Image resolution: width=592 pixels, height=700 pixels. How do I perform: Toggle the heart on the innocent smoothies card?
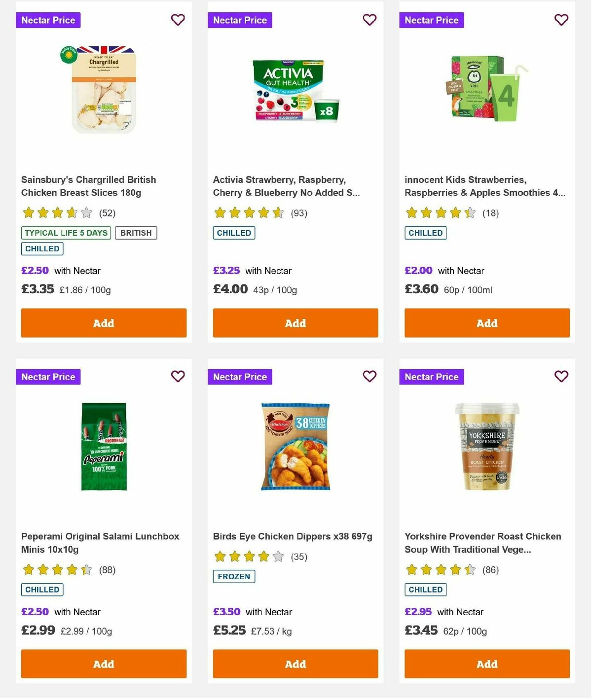(x=561, y=20)
